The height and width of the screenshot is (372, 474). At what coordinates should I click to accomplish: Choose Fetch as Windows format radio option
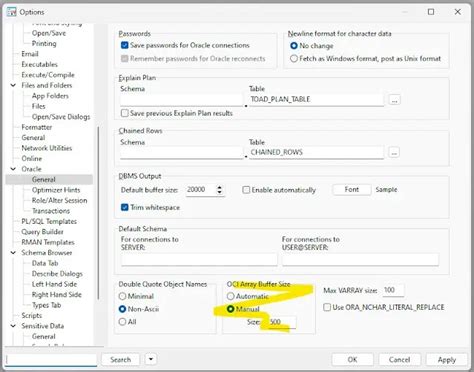294,59
